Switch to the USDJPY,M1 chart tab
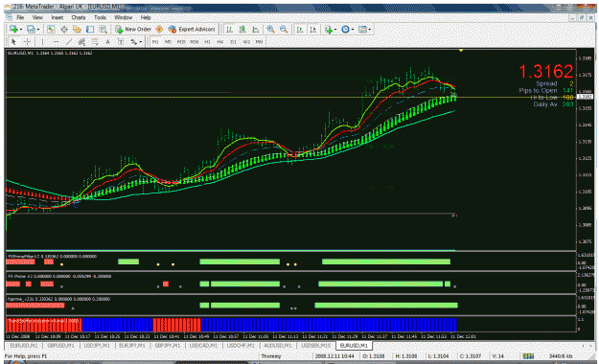 point(97,346)
